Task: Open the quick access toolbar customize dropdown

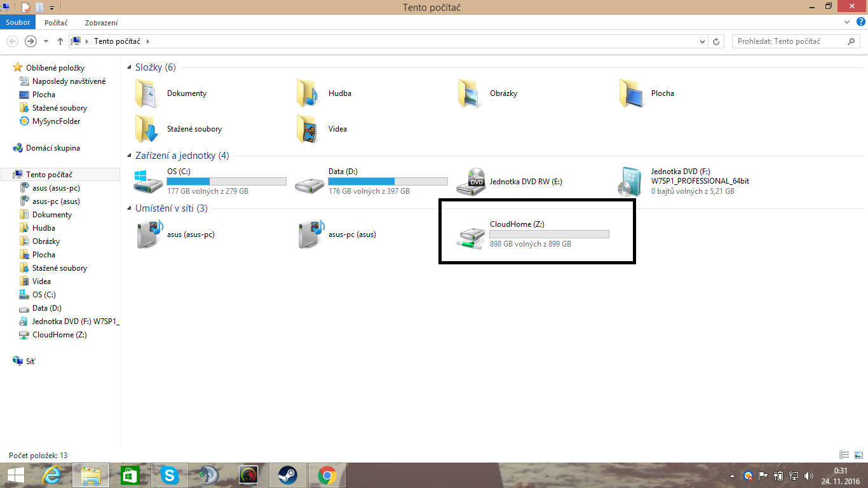Action: (x=51, y=8)
